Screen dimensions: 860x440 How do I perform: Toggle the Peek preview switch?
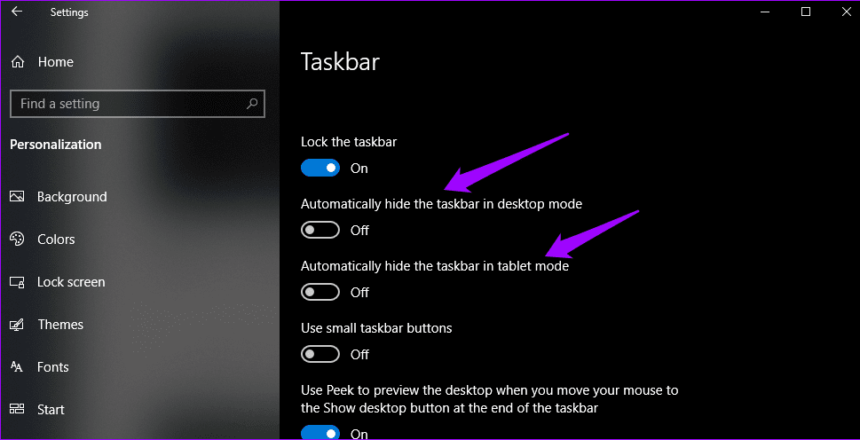320,433
